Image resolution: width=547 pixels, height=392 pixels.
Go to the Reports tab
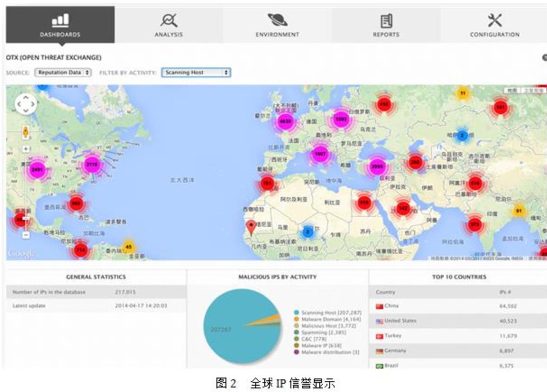pyautogui.click(x=386, y=24)
